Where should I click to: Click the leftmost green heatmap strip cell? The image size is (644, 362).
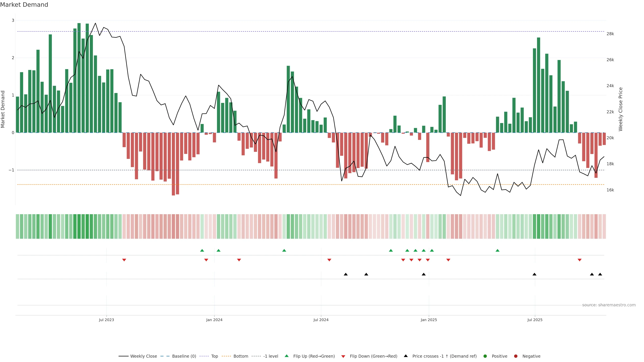coord(17,226)
